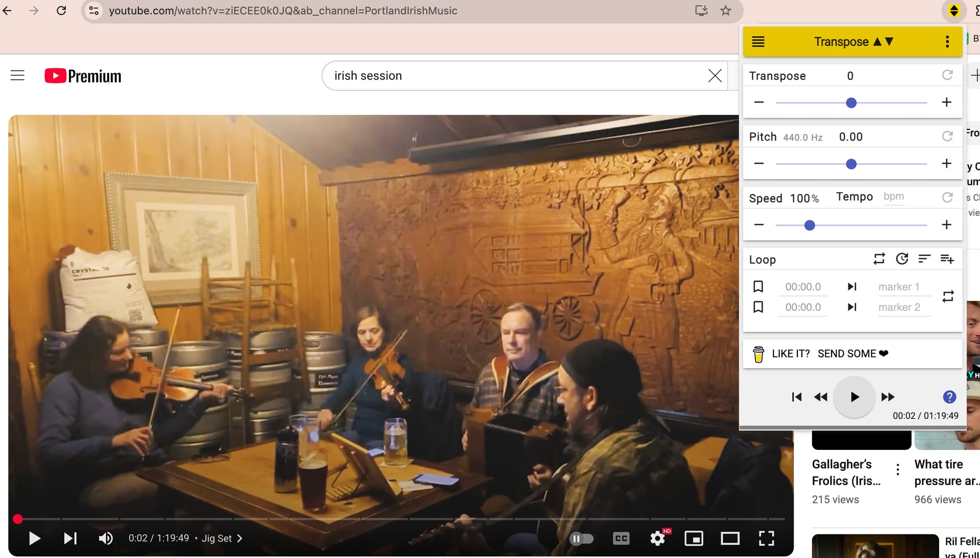
Task: Toggle YouTube autoplay switch
Action: (581, 539)
